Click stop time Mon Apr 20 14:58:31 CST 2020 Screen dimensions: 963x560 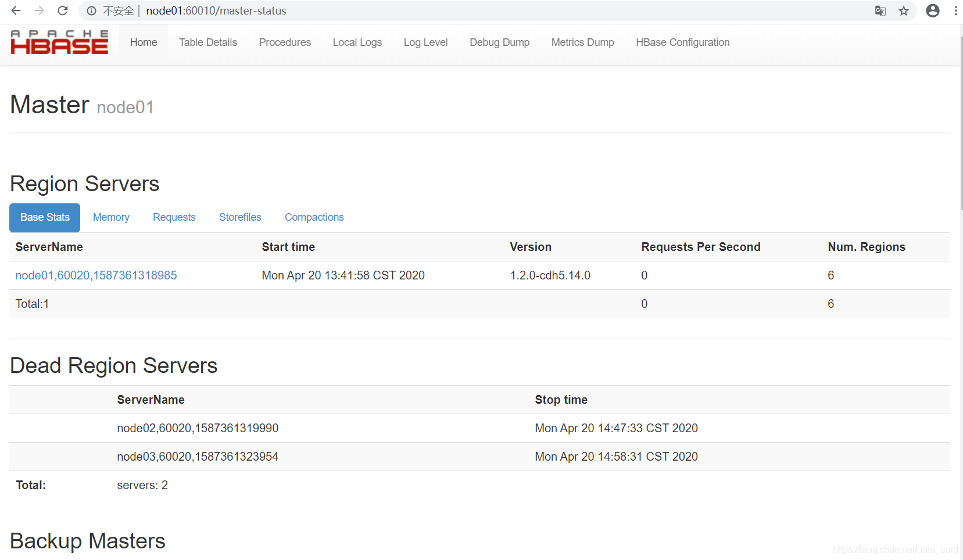pyautogui.click(x=617, y=457)
